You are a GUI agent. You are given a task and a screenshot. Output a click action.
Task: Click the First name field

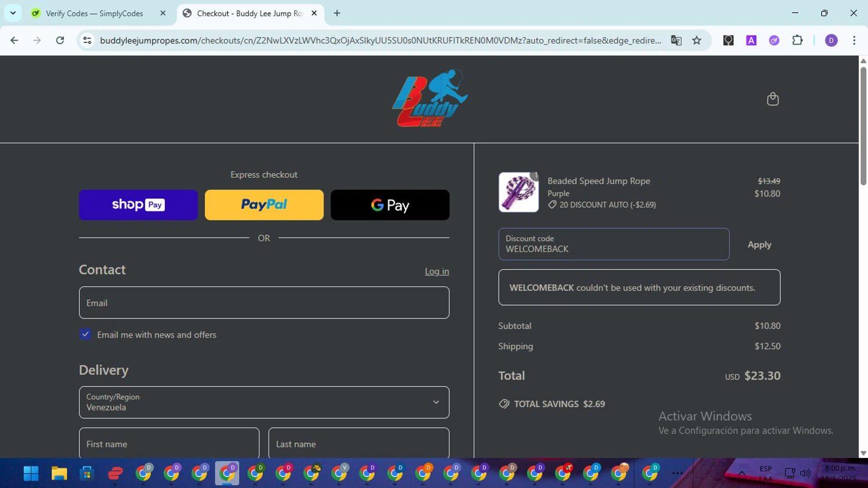(169, 443)
